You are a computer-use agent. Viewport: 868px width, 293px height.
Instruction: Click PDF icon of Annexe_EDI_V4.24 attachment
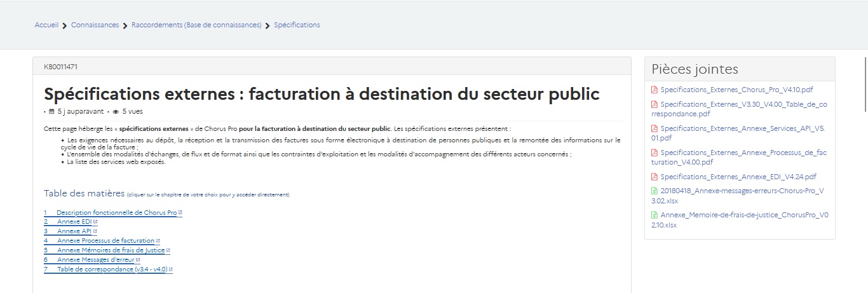[x=654, y=177]
